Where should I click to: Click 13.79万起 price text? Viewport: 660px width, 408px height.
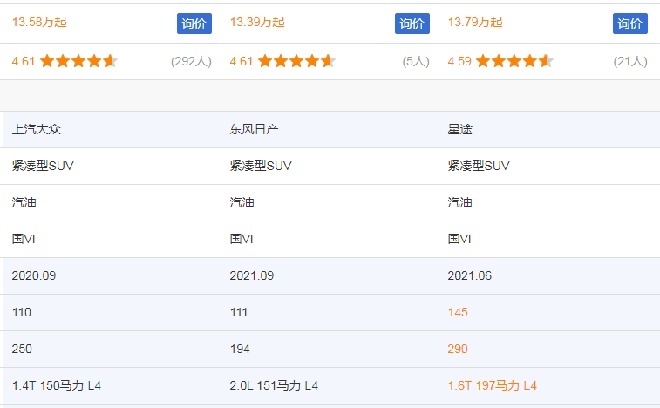click(x=475, y=22)
